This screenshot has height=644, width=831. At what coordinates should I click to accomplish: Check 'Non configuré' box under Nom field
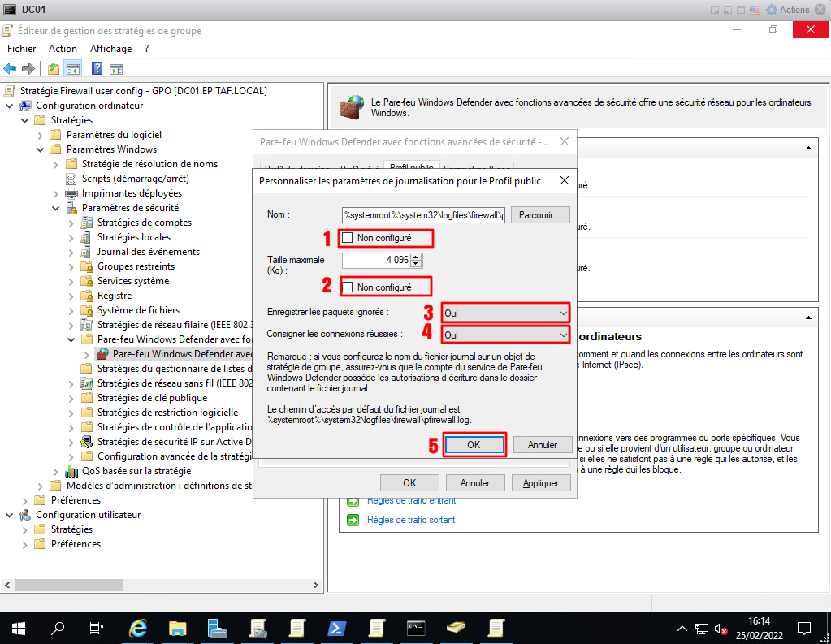pos(348,238)
